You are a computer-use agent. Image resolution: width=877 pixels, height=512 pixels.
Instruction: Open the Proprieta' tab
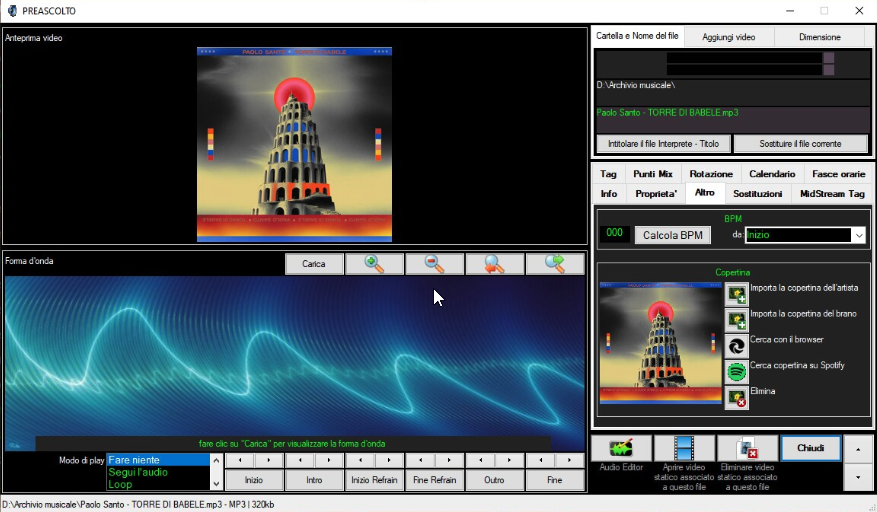pos(656,194)
